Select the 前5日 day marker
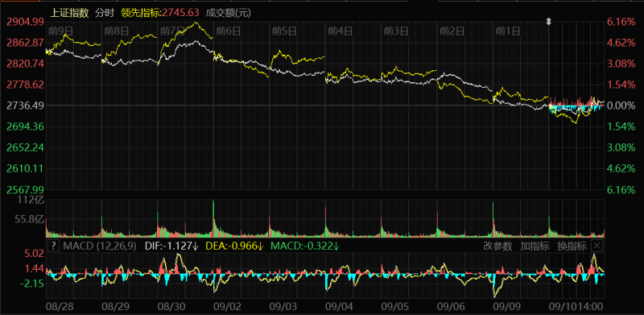 284,31
